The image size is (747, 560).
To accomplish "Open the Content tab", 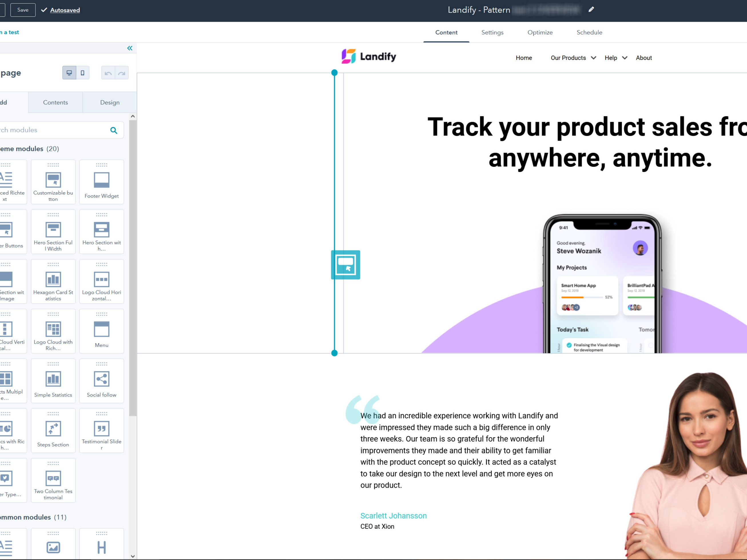I will [446, 32].
